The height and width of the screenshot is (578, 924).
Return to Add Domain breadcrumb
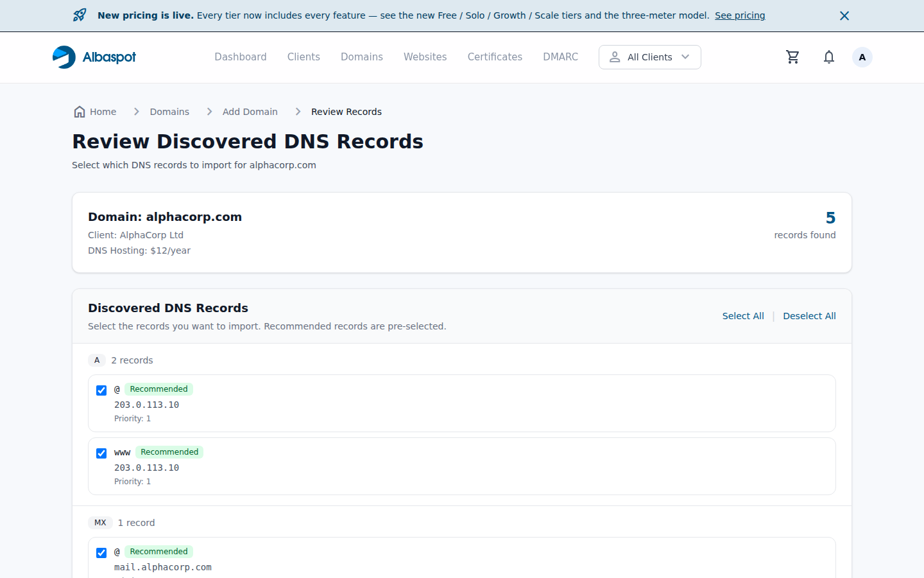tap(250, 112)
